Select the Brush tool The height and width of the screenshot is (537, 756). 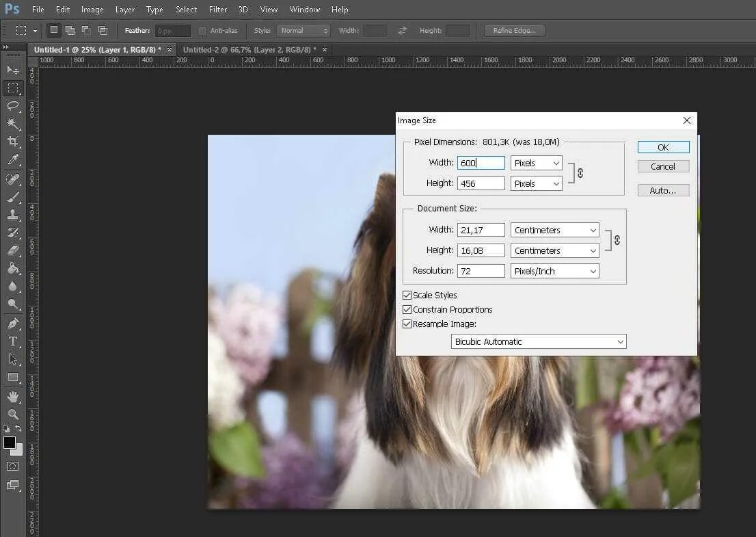(x=13, y=197)
